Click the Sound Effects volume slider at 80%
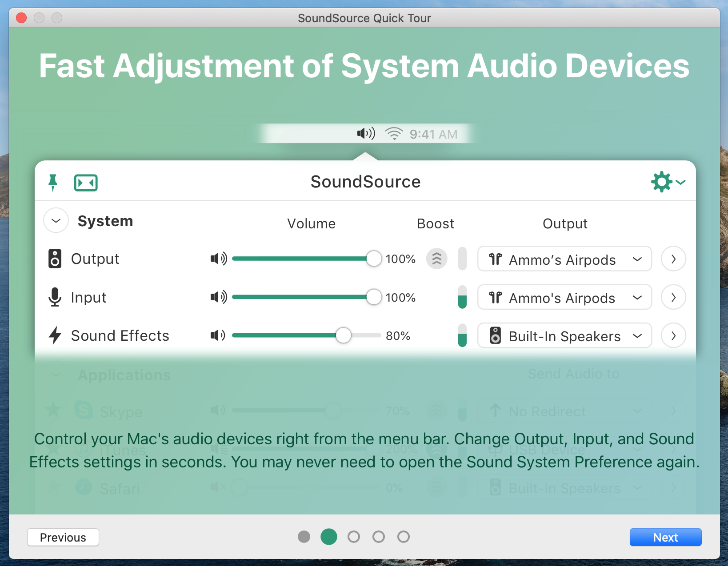This screenshot has width=728, height=566. pos(307,335)
